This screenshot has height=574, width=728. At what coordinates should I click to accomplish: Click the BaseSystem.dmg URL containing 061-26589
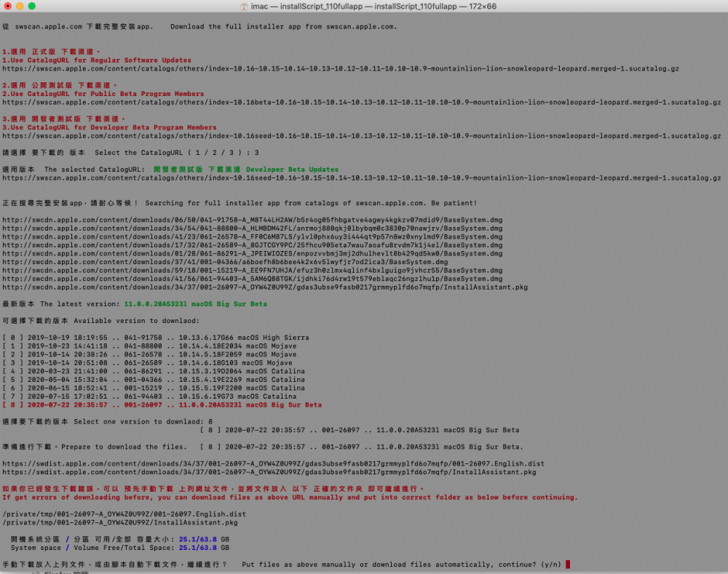coord(253,245)
